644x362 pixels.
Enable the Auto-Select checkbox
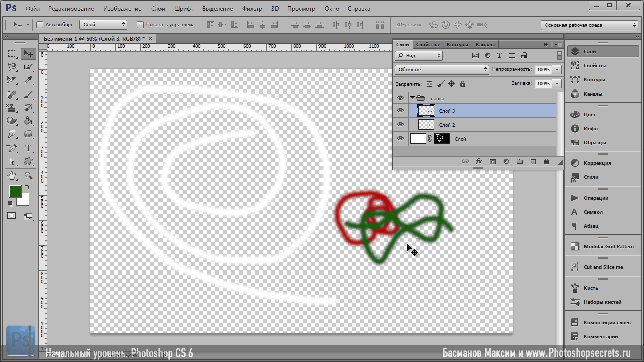pyautogui.click(x=40, y=25)
